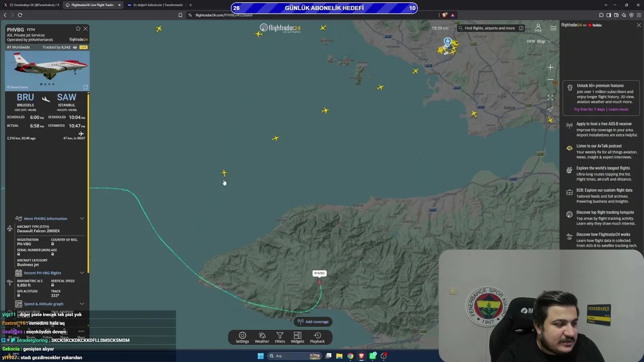
Task: Center map on my location arrow
Action: [x=550, y=109]
